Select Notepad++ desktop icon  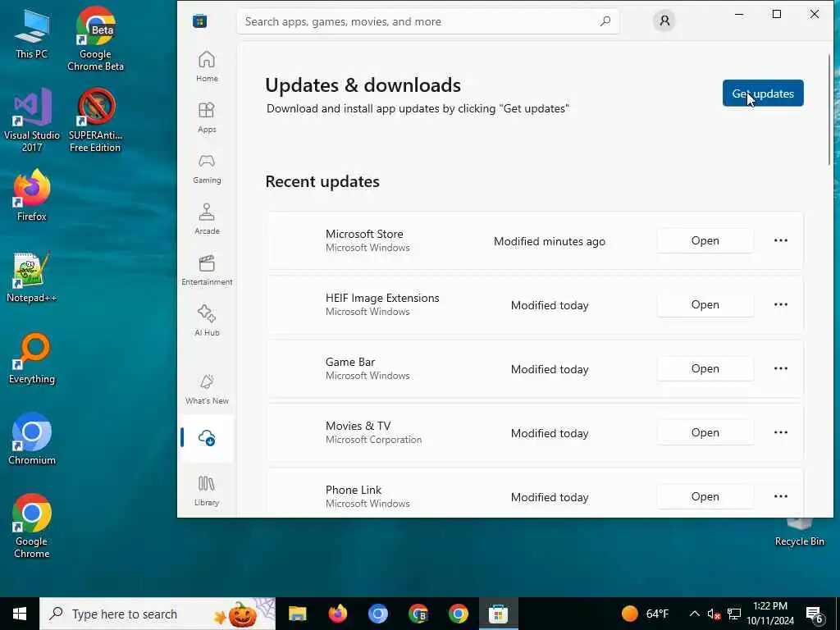pos(32,277)
